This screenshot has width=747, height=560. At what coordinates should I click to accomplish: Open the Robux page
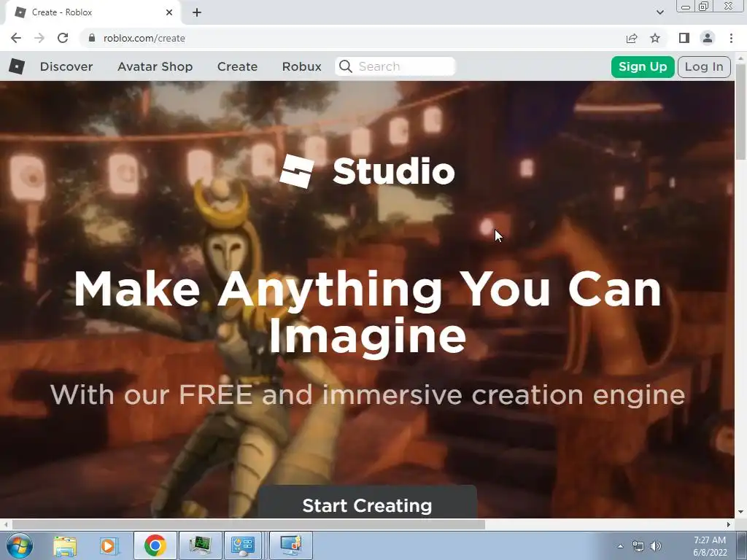[301, 66]
